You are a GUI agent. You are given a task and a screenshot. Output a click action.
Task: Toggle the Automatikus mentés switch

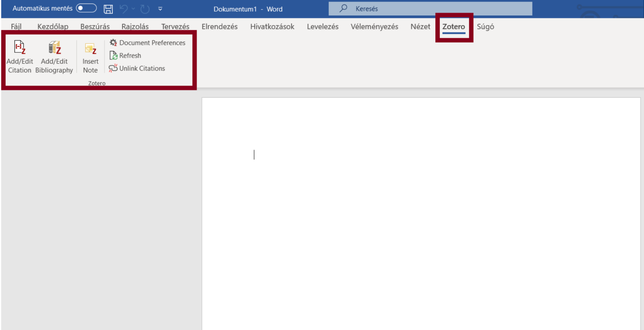pyautogui.click(x=86, y=8)
